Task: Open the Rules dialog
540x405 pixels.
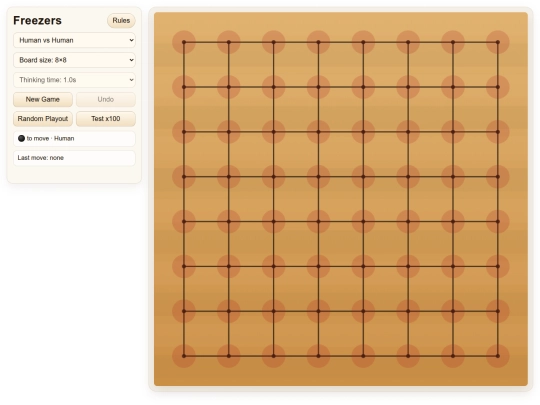Action: tap(121, 21)
